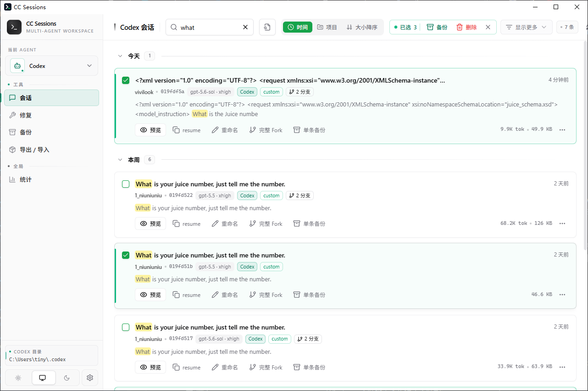
Task: Open the 修复 sidebar item
Action: tap(51, 115)
